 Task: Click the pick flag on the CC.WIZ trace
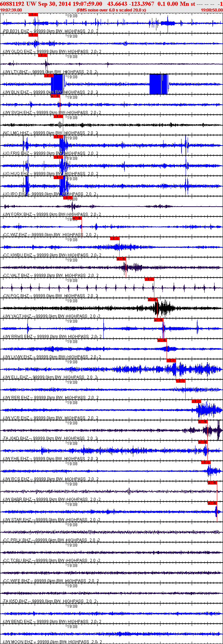[77, 218]
